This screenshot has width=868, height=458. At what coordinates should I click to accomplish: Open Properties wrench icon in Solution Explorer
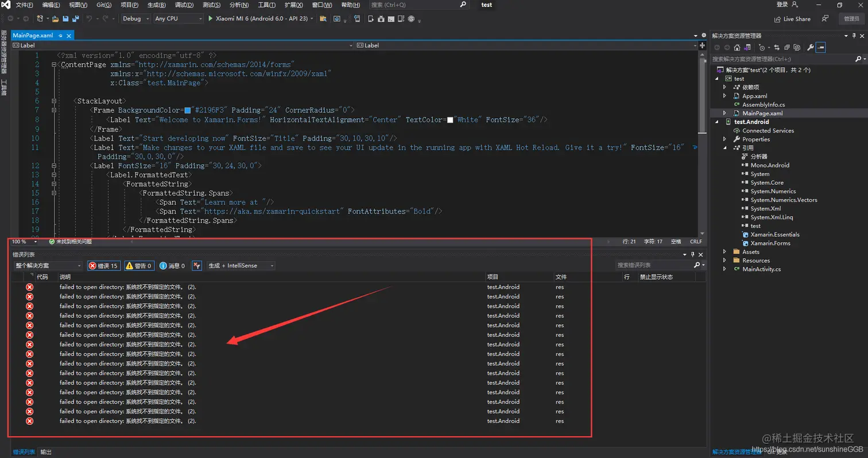(x=811, y=48)
